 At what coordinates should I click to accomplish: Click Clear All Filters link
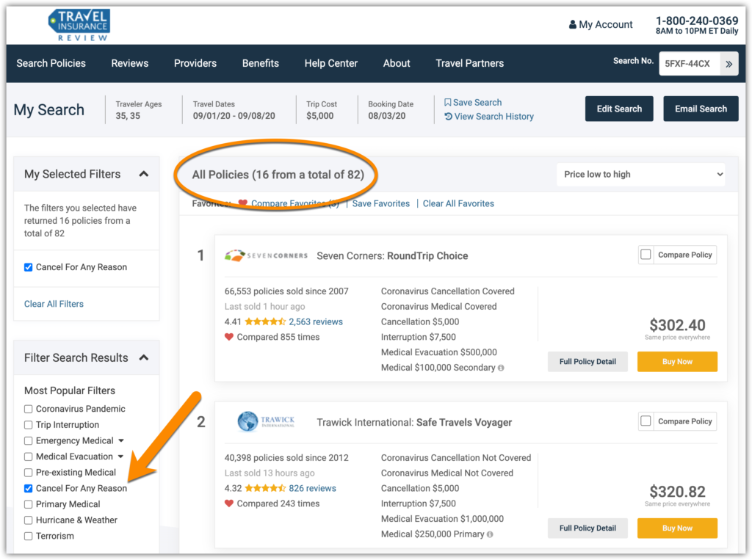(54, 304)
